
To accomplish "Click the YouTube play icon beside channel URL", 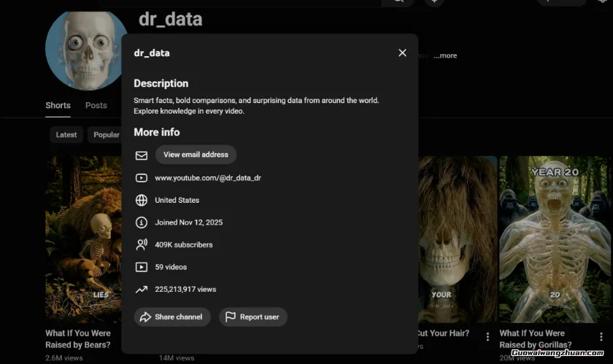I will point(142,178).
